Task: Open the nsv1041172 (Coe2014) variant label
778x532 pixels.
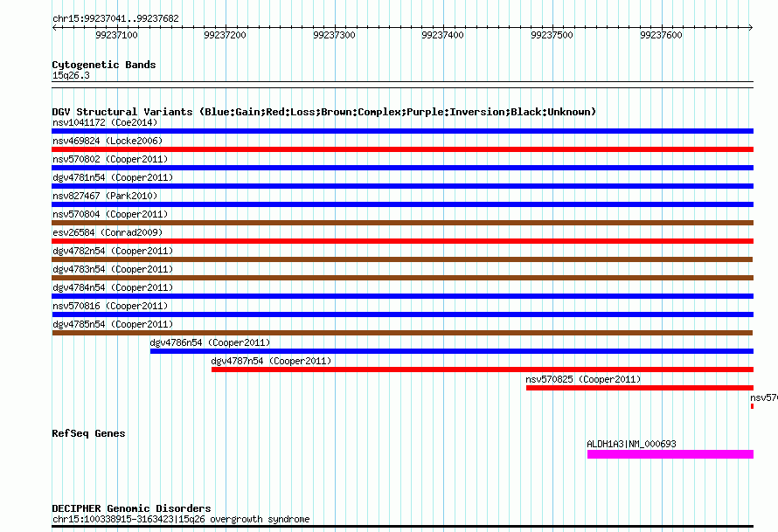Action: pyautogui.click(x=105, y=122)
